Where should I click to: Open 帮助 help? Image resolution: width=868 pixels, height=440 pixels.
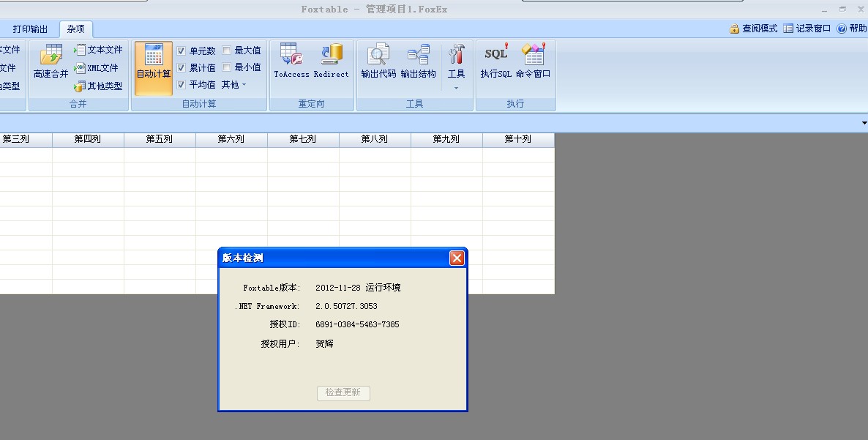[851, 29]
